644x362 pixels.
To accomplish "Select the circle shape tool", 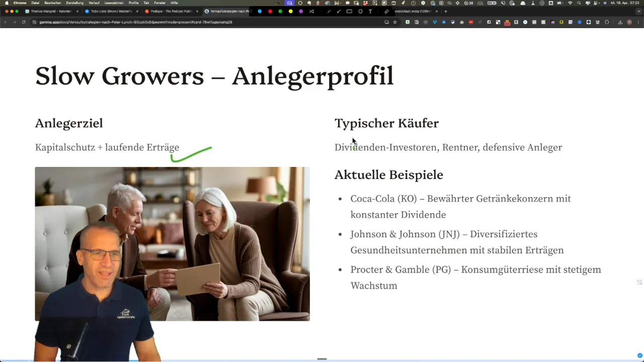I will [360, 11].
